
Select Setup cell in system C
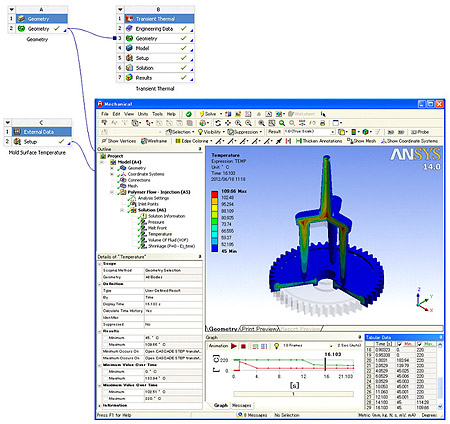[x=42, y=142]
